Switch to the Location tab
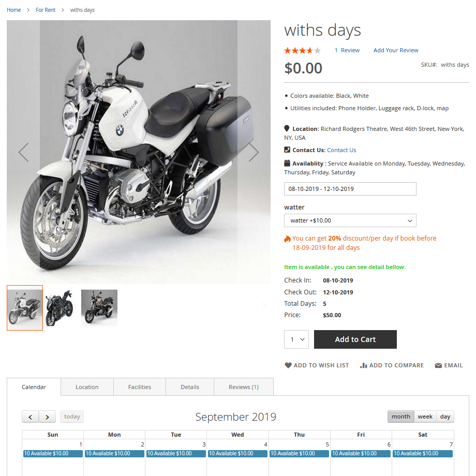This screenshot has width=476, height=476. 87,387
